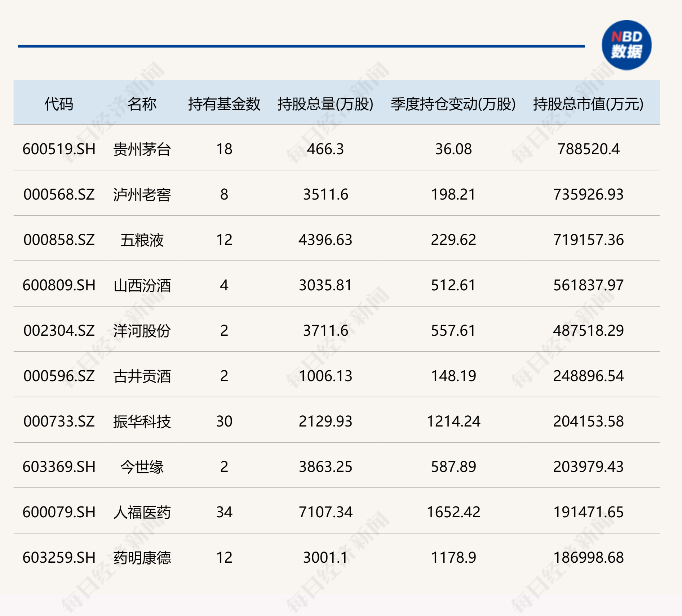Viewport: 682px width, 616px height.
Task: Click the market value 487518.29
Action: pos(588,330)
